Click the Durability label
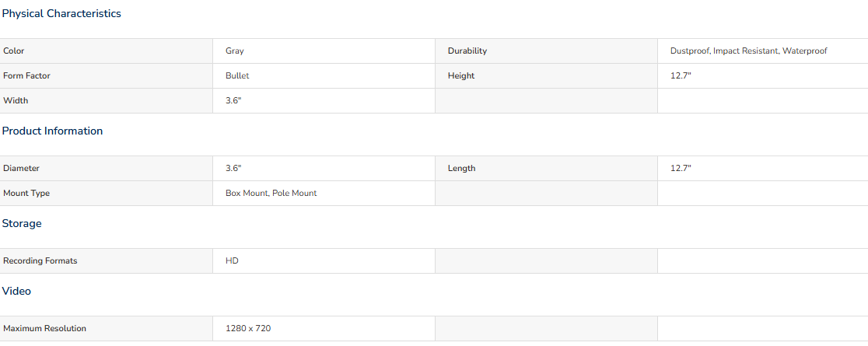This screenshot has height=346, width=868. [x=467, y=51]
